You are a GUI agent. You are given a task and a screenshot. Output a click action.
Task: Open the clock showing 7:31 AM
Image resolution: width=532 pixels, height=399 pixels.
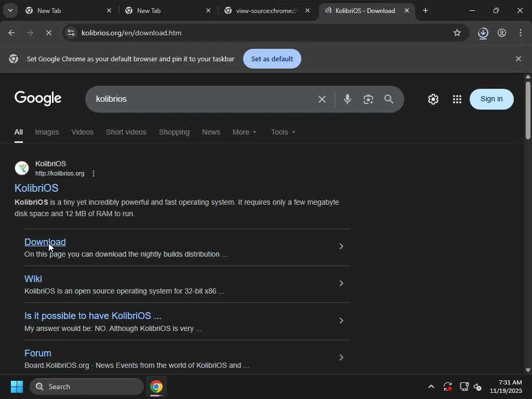(506, 387)
